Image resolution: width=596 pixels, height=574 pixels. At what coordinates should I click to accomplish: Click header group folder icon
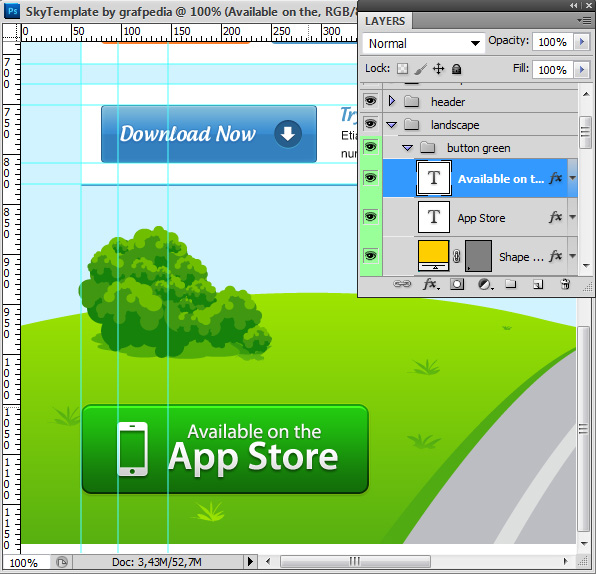coord(411,101)
